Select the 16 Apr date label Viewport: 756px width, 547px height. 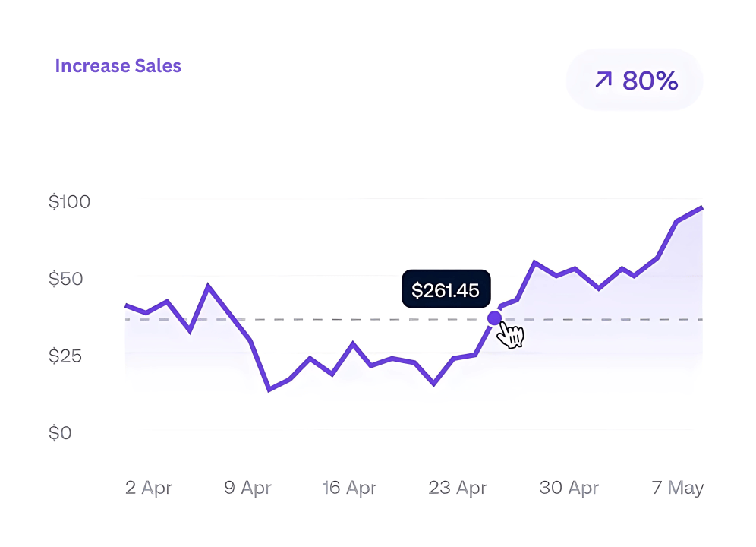coord(349,488)
